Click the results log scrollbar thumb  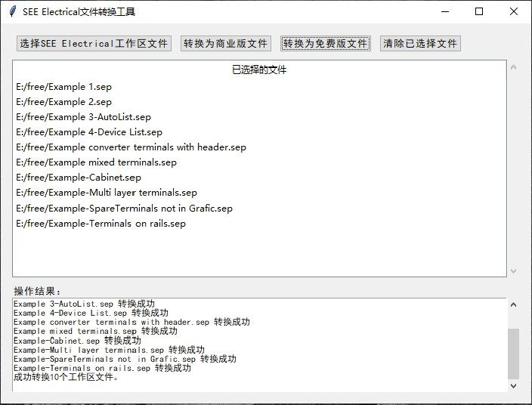tap(513, 354)
